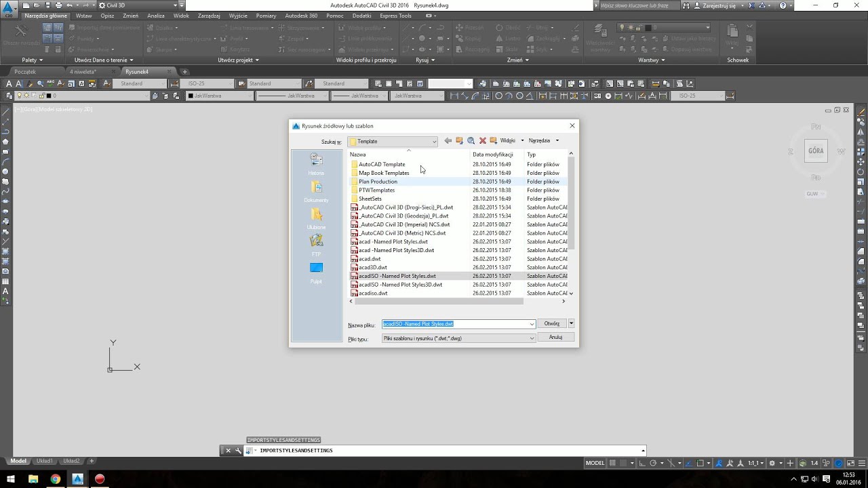Open workspace switching gear in status bar
Viewport: 868px width, 488px height.
772,463
